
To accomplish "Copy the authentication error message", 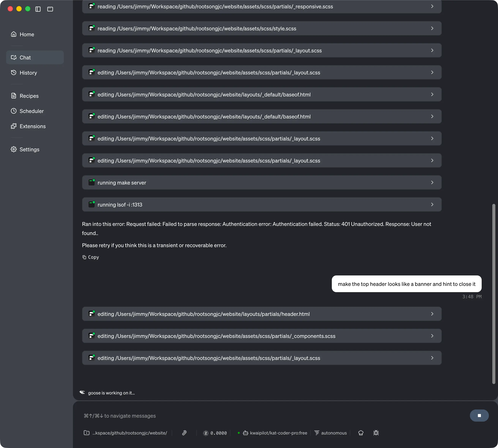I will (90, 257).
